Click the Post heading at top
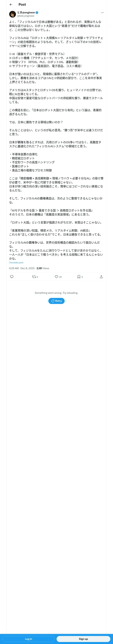The height and width of the screenshot is (644, 113). point(22,5)
